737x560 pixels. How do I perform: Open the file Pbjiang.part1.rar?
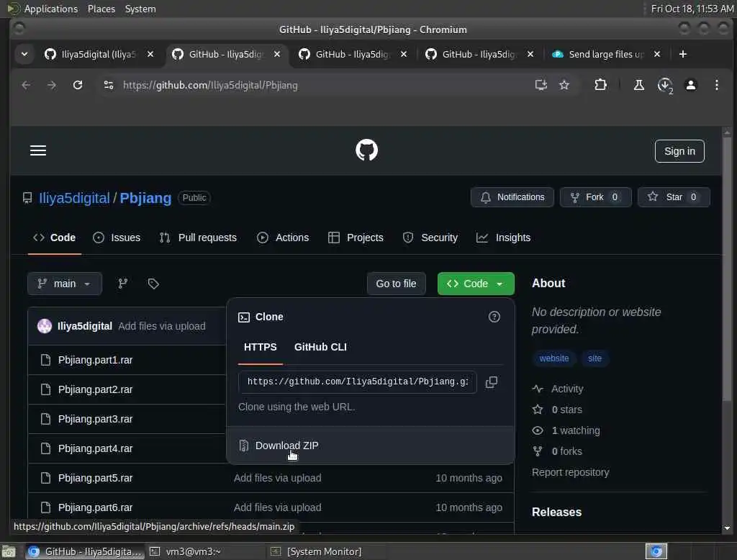(96, 360)
